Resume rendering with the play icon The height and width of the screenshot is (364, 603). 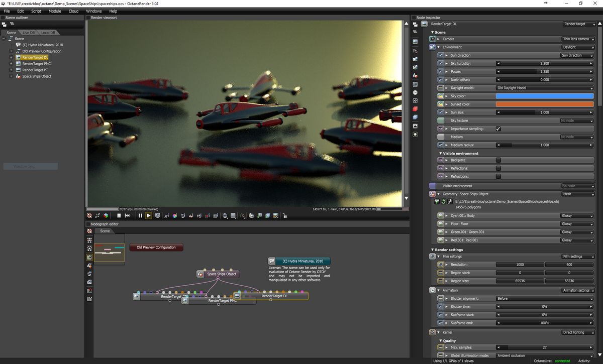click(148, 215)
